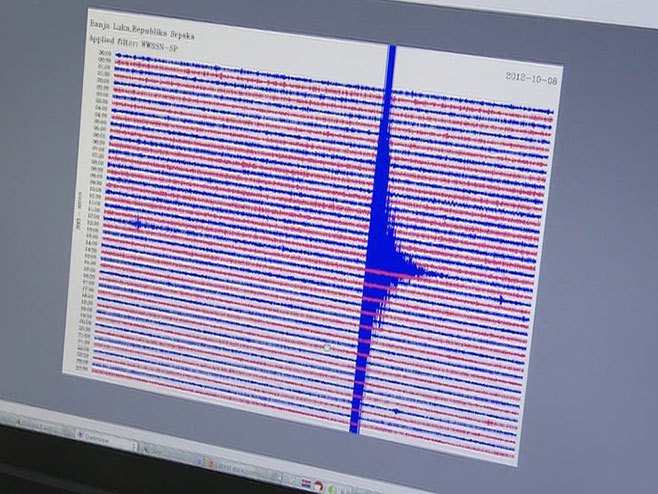The width and height of the screenshot is (658, 494).
Task: Click the green system tray icon
Action: [x=331, y=490]
